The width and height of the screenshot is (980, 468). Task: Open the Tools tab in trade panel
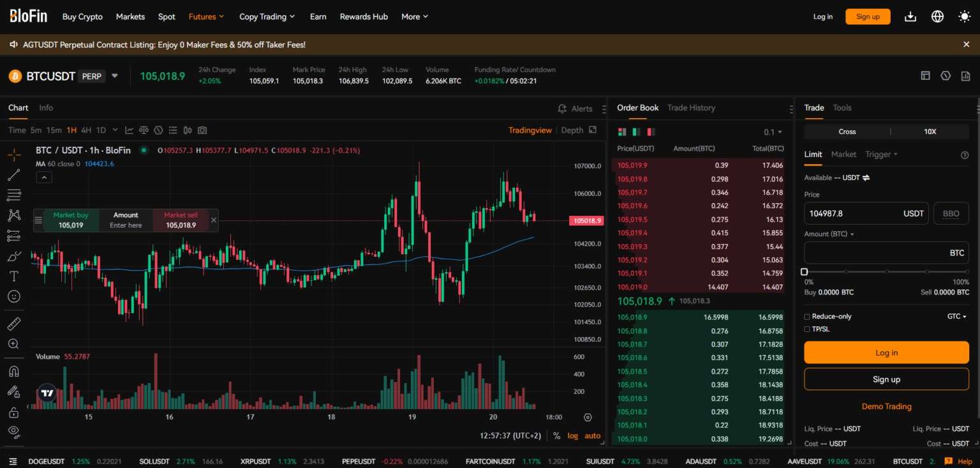click(x=842, y=108)
